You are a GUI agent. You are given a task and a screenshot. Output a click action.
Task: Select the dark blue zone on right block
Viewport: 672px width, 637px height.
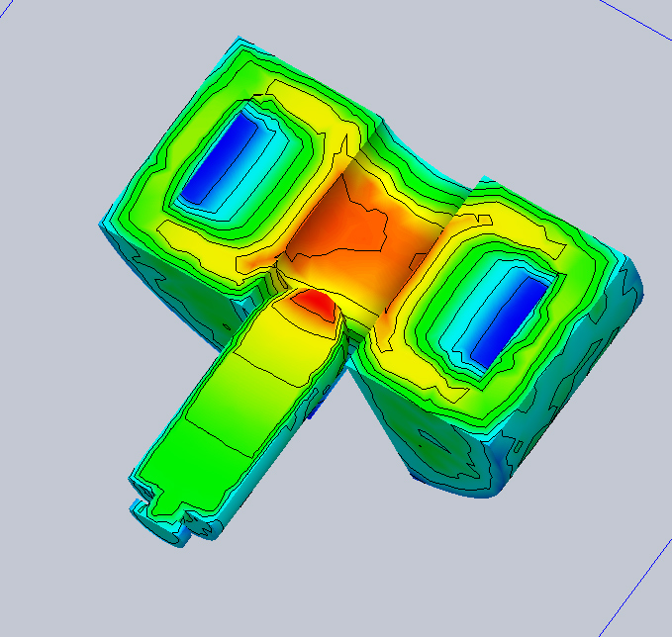click(x=510, y=315)
